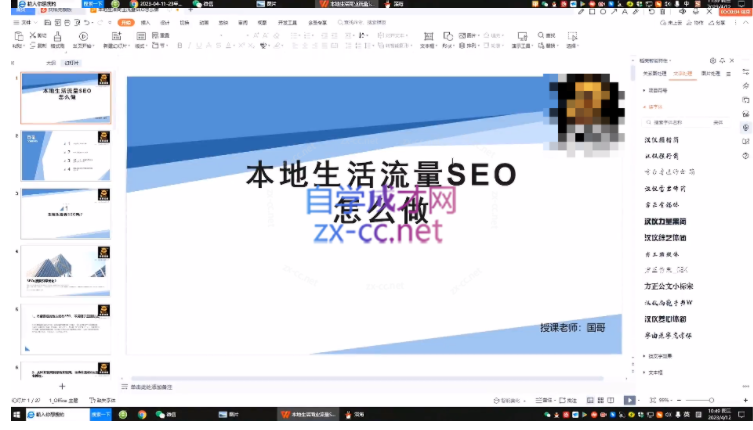Expand the bottom collapsed section in right panel
The width and height of the screenshot is (753, 430).
pos(662,372)
